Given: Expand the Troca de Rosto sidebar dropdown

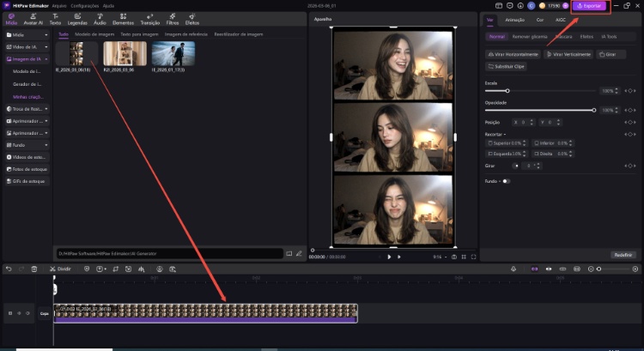Looking at the screenshot, I should [x=46, y=109].
